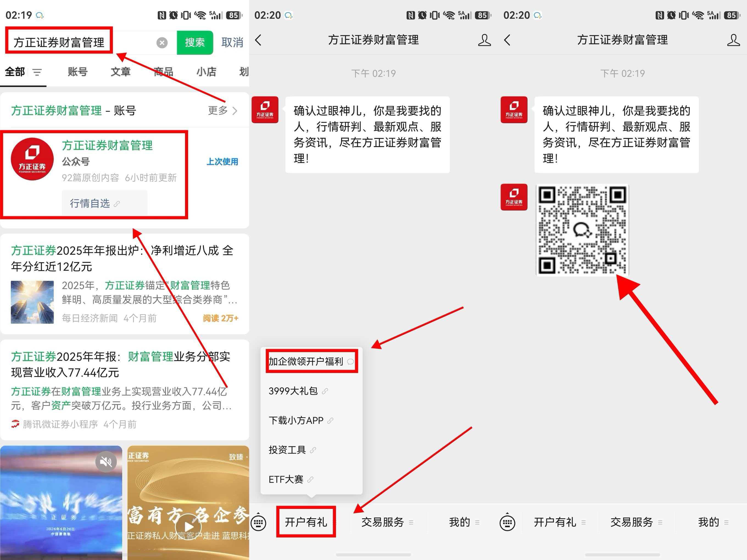Open skyscraper thumbnail of 年报 article

pyautogui.click(x=32, y=302)
